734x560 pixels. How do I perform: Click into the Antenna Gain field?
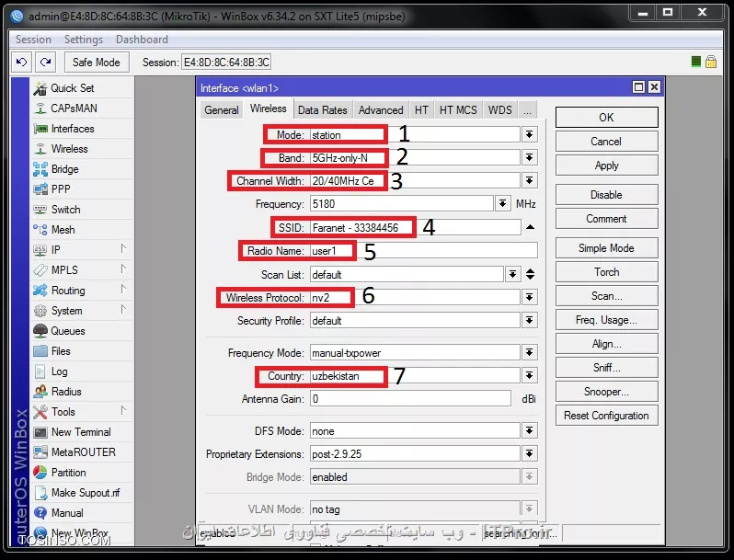pos(410,398)
